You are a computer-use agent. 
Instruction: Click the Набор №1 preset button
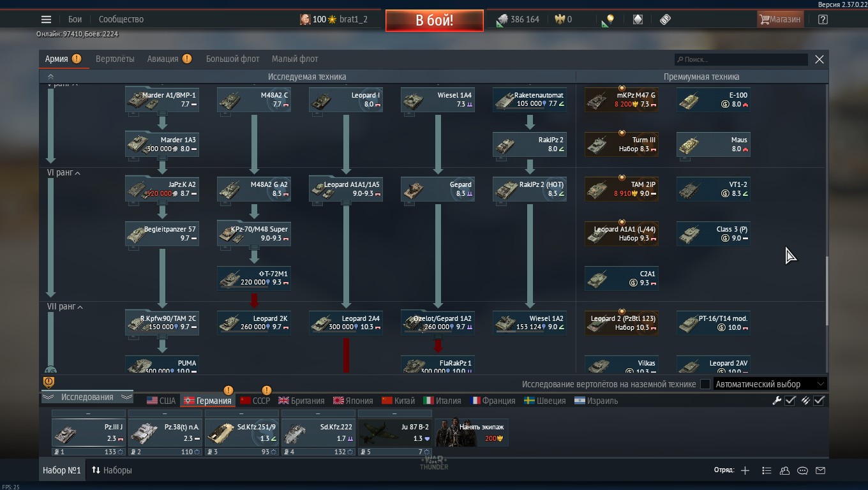(62, 470)
